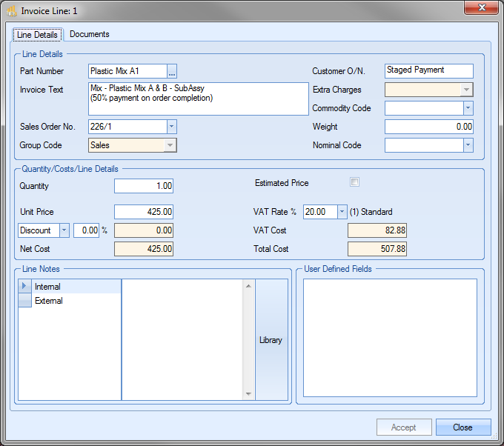Viewport: 504px width, 446px height.
Task: Click the Part Number browse ellipsis button
Action: [x=172, y=72]
